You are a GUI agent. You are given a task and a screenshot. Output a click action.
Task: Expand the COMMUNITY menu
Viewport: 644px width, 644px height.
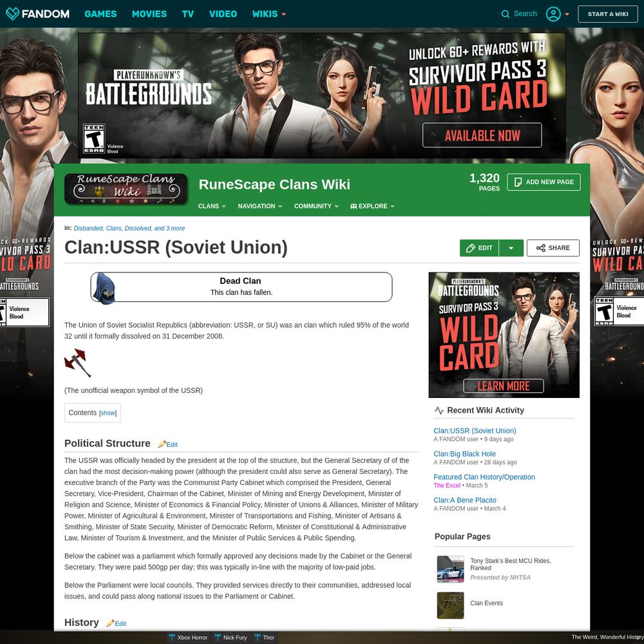pos(316,206)
